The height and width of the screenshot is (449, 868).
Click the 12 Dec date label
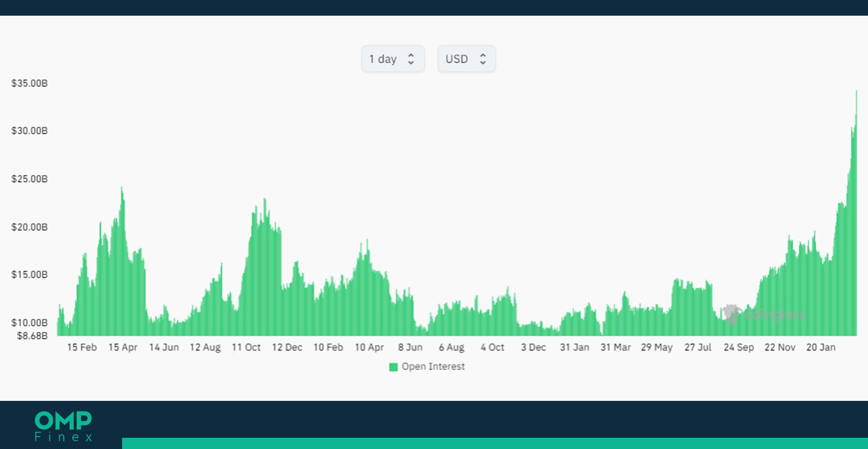(287, 347)
